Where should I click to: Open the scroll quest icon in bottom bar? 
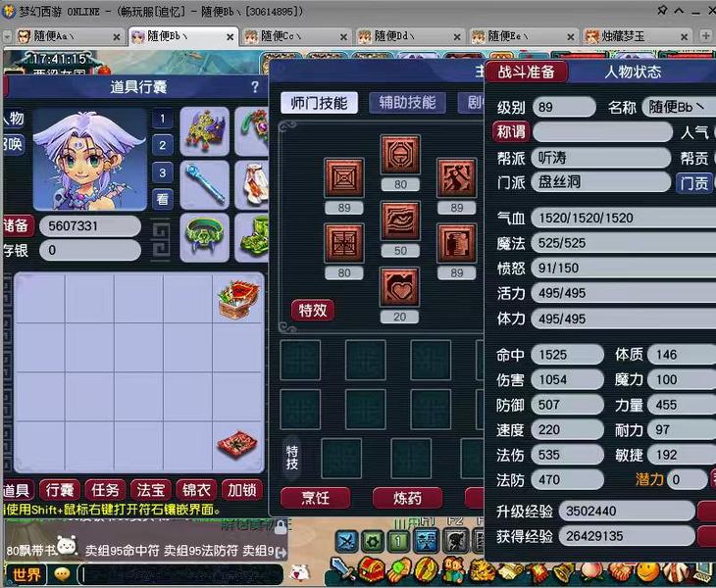[510, 569]
